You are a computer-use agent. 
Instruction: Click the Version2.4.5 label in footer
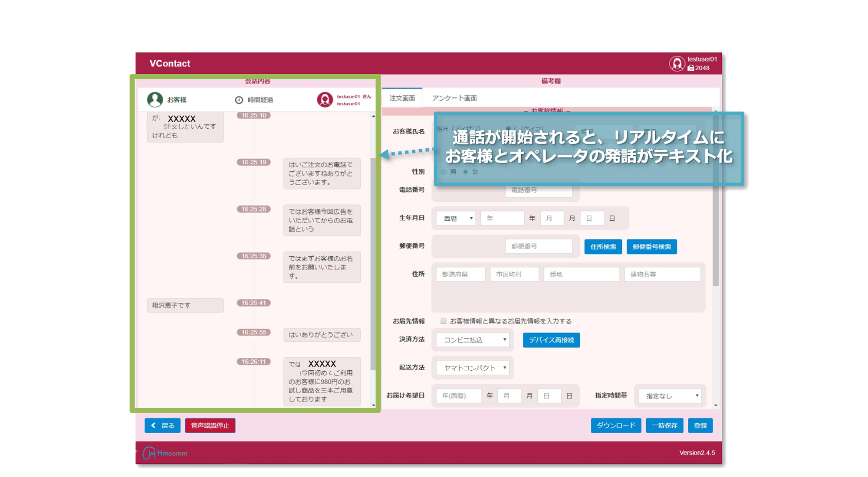[x=697, y=453]
